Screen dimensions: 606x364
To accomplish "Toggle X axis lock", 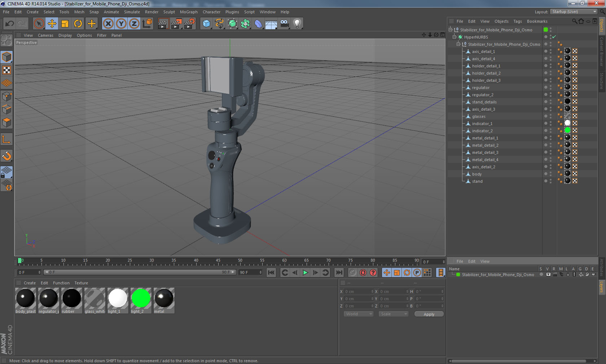I will [108, 24].
